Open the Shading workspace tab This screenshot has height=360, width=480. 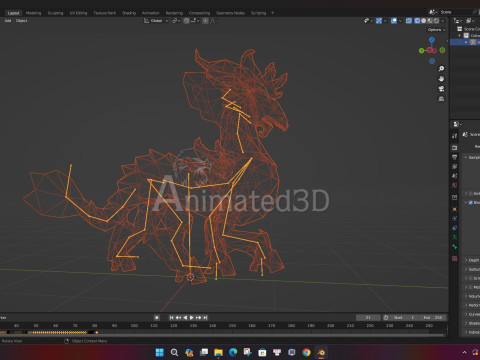point(129,13)
